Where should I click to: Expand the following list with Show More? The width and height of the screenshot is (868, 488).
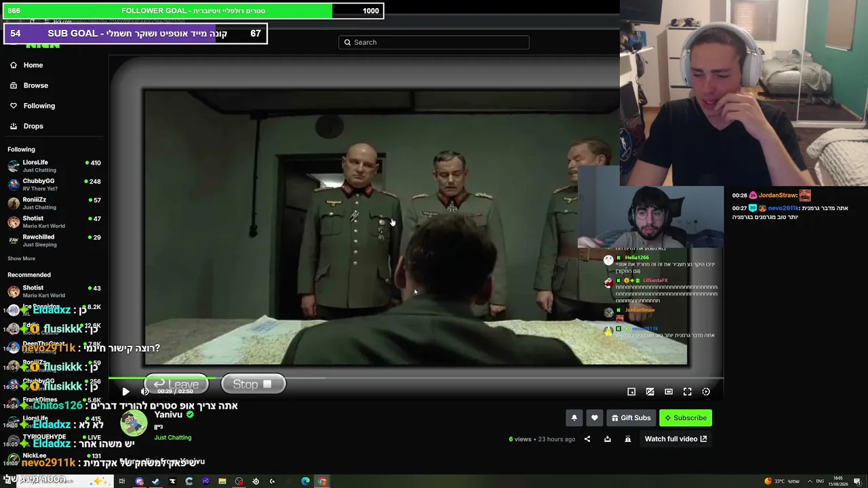tap(21, 258)
